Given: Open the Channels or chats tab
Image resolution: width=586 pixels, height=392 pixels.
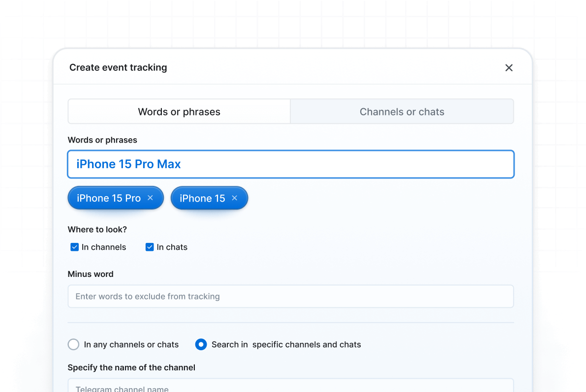Looking at the screenshot, I should [x=401, y=112].
